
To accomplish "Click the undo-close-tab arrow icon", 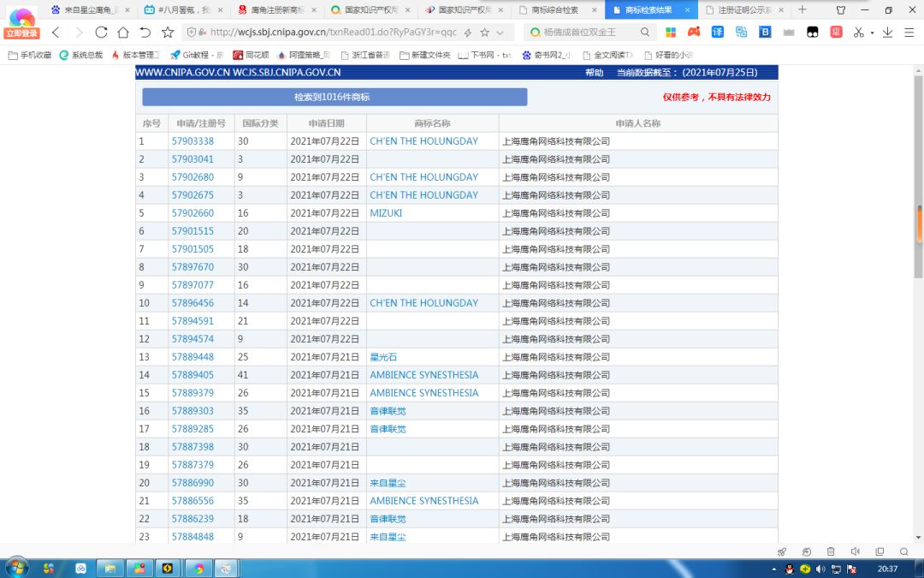I will (x=145, y=33).
